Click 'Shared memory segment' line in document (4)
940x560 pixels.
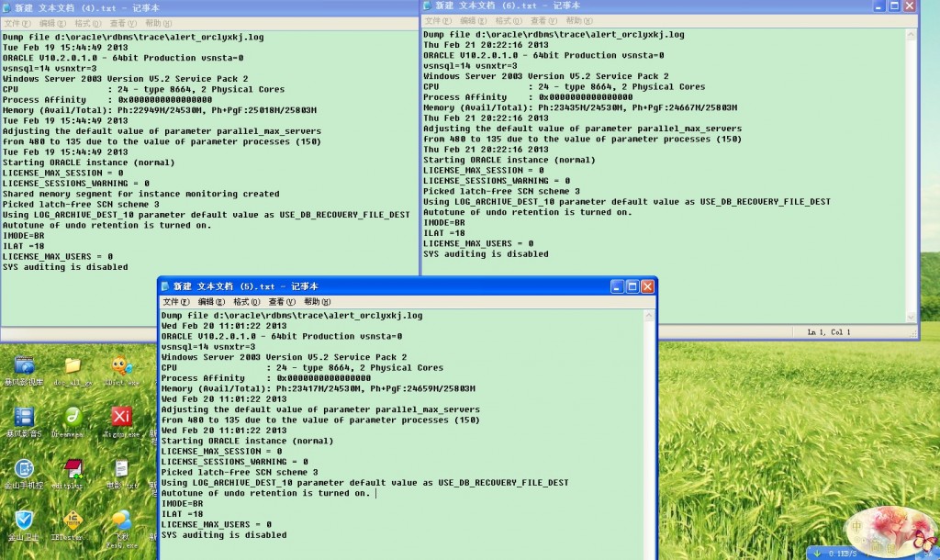click(x=140, y=195)
